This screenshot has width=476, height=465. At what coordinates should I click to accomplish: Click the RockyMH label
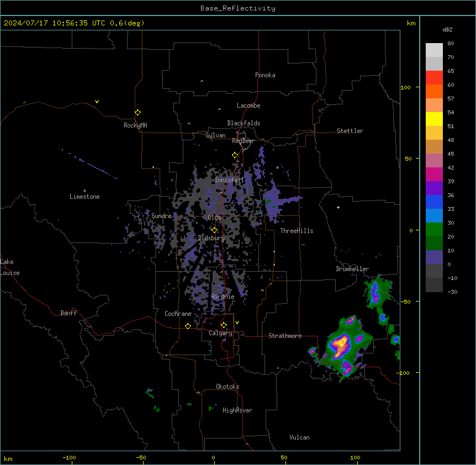pos(135,125)
